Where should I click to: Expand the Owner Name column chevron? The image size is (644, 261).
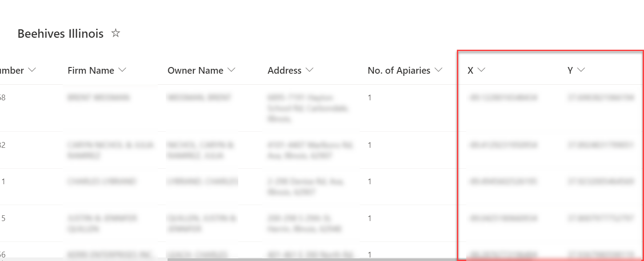pyautogui.click(x=232, y=70)
